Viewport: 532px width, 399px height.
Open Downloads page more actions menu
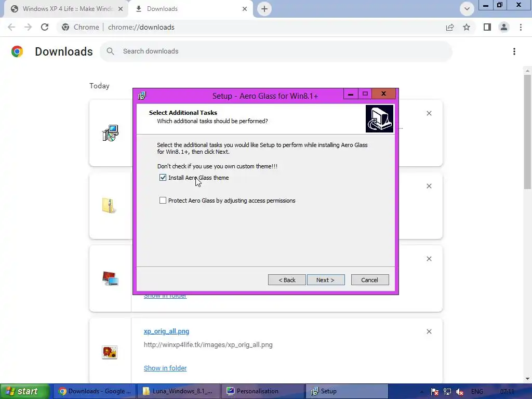[514, 51]
